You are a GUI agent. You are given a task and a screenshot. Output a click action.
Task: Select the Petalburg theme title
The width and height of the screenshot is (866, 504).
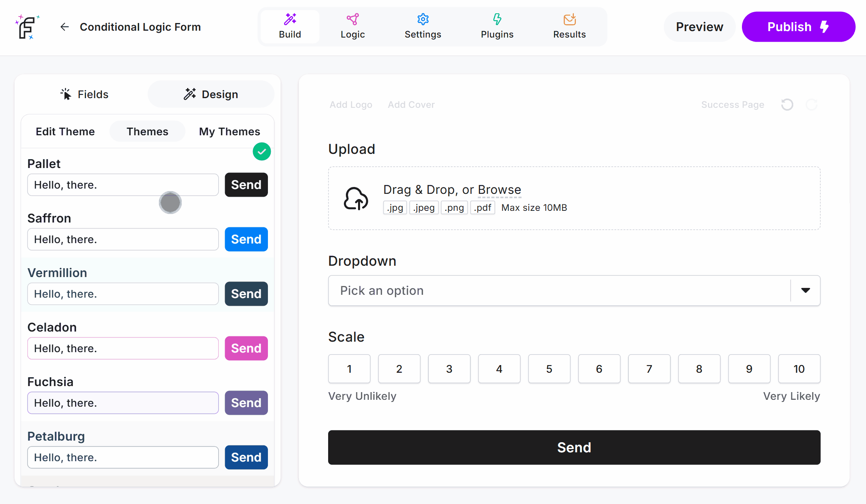pos(56,436)
